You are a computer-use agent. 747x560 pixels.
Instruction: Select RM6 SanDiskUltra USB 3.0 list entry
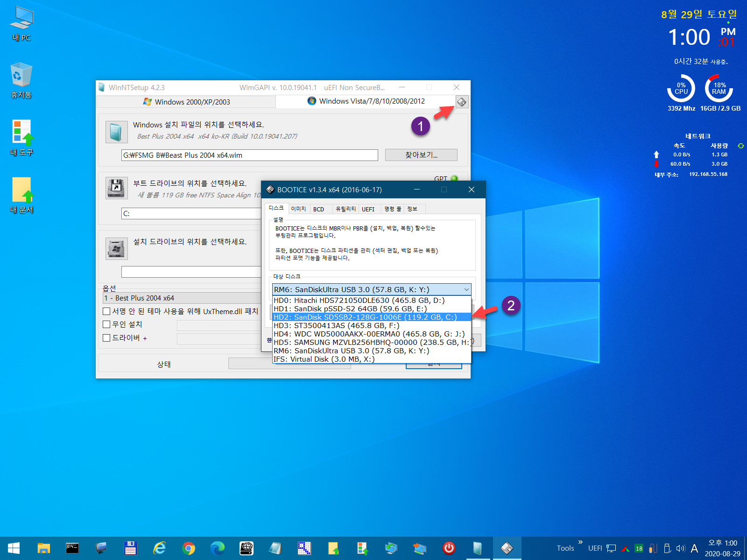[372, 350]
